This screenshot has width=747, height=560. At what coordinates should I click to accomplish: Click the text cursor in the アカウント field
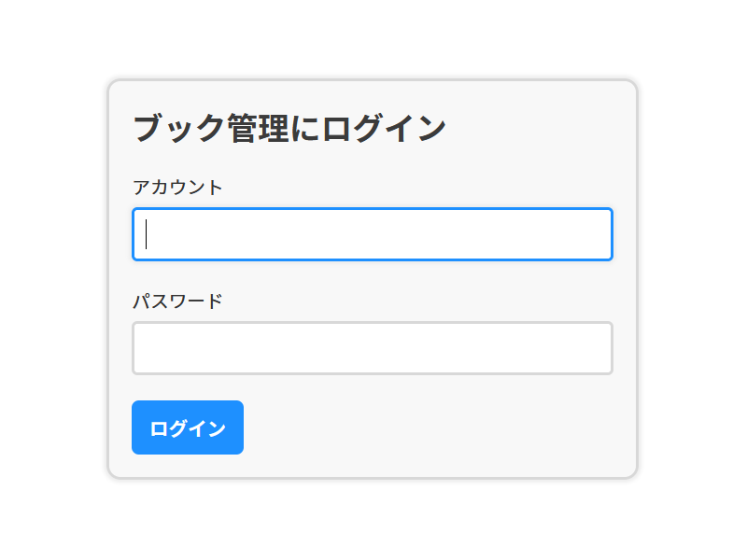(147, 234)
